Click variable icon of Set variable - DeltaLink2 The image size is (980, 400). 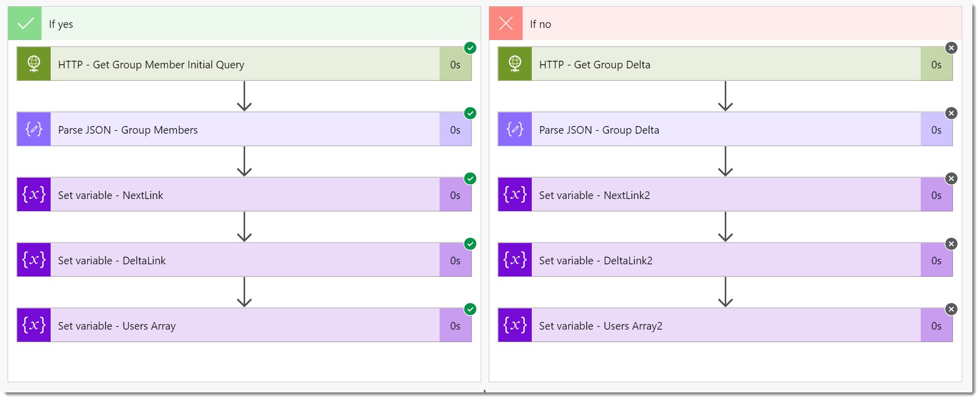(x=515, y=260)
